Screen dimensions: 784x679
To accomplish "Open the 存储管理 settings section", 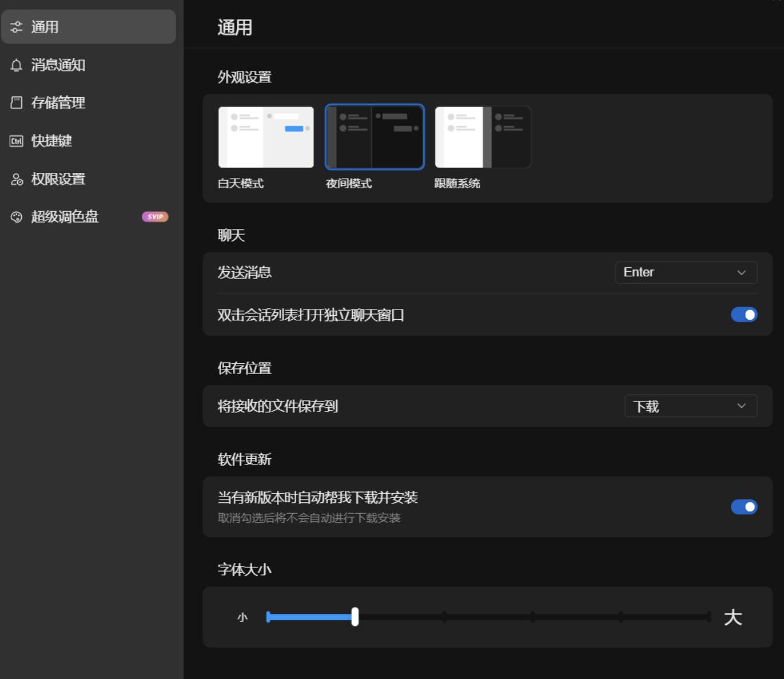I will click(x=57, y=103).
